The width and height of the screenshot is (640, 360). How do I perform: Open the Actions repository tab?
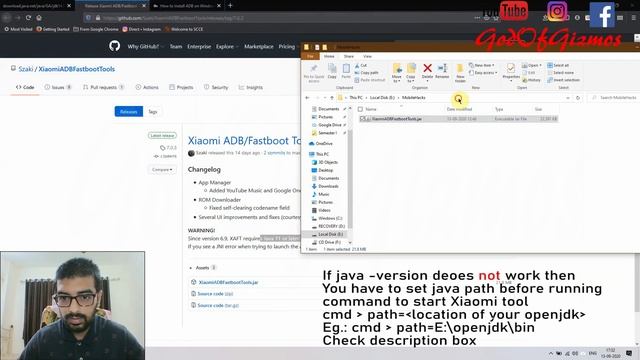[x=147, y=87]
